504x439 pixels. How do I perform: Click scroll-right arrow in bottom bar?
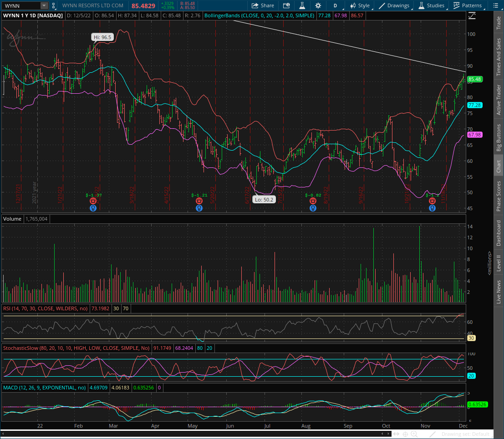point(389,434)
